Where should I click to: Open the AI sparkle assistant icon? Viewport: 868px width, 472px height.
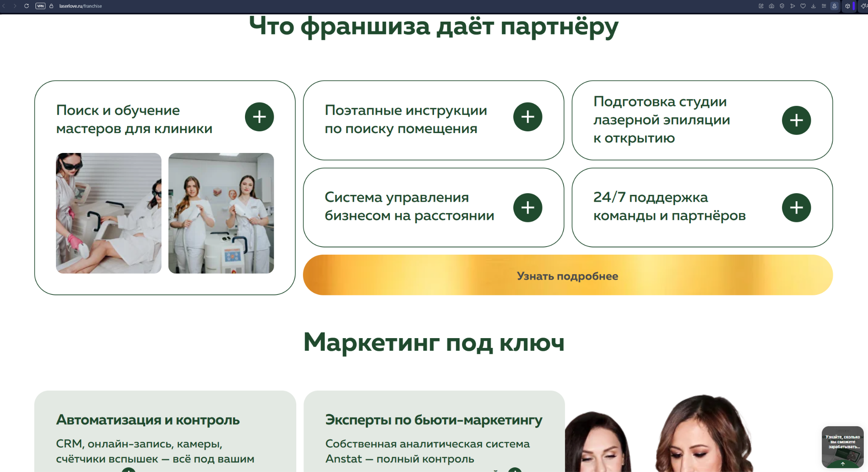click(x=864, y=6)
